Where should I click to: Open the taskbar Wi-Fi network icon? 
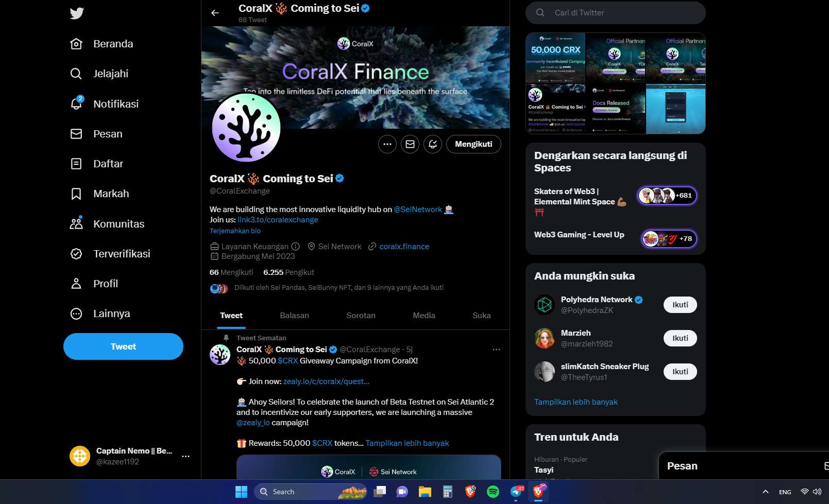[804, 492]
